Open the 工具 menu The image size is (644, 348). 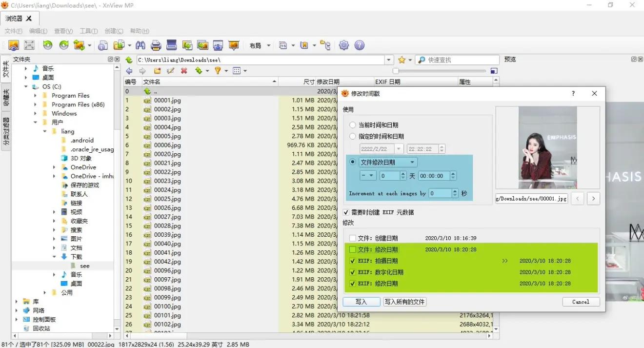(x=88, y=31)
